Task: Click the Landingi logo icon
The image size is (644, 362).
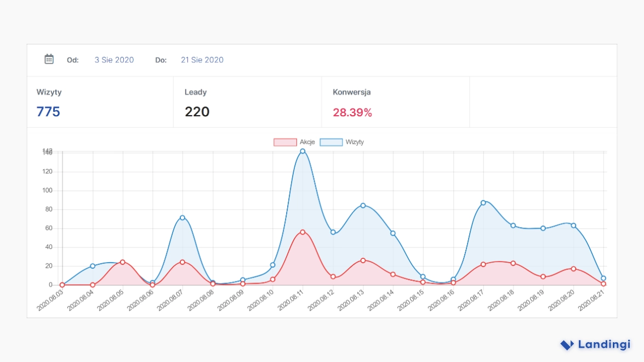Action: coord(567,345)
